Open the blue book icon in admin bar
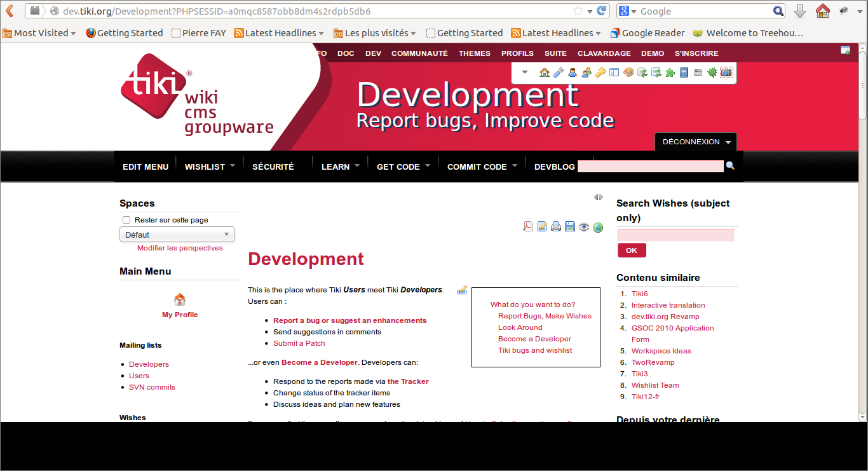 [684, 72]
